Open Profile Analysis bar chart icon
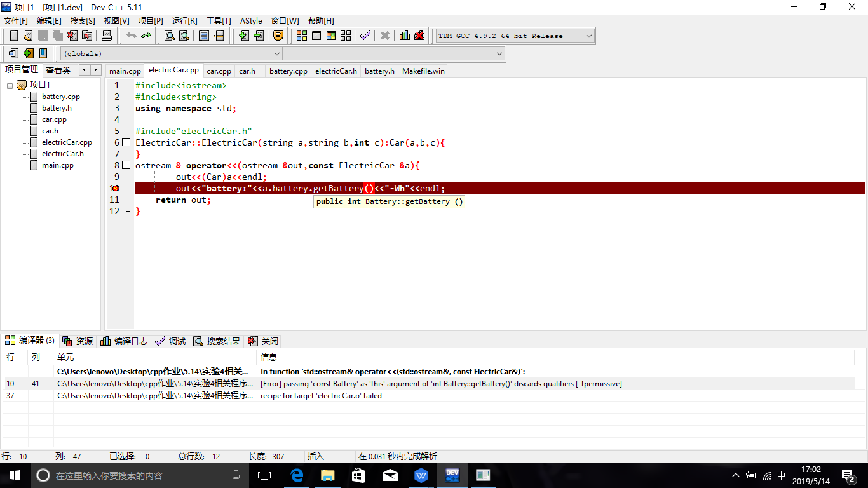This screenshot has height=488, width=868. pos(405,36)
